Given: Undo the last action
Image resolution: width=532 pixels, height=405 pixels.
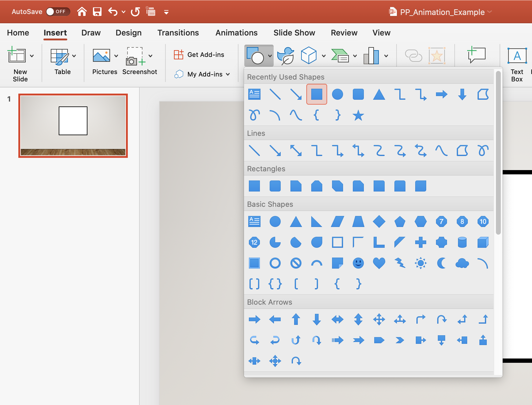Looking at the screenshot, I should (112, 12).
